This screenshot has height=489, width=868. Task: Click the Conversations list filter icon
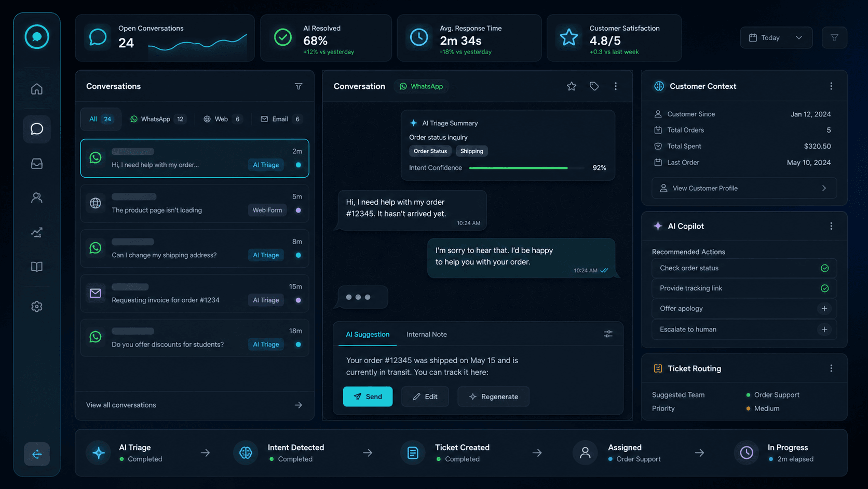pyautogui.click(x=299, y=86)
